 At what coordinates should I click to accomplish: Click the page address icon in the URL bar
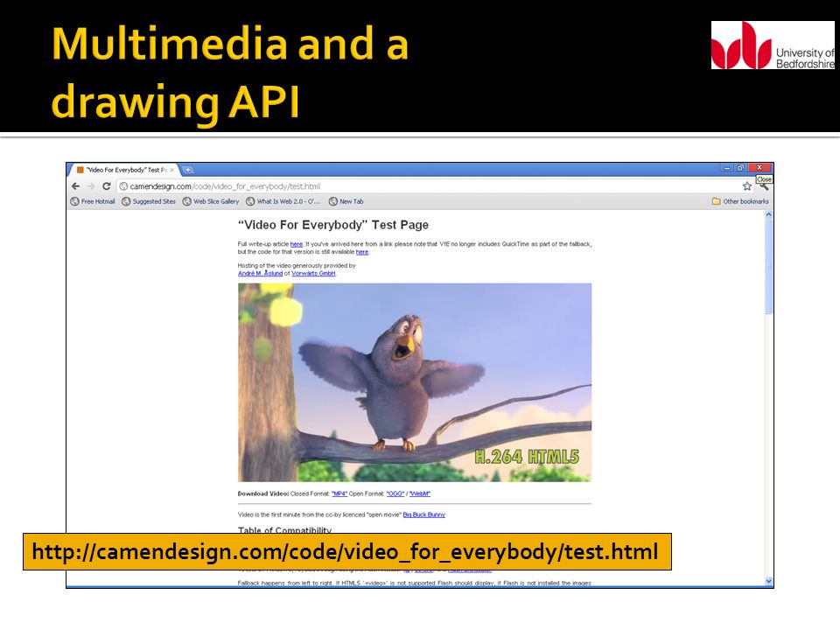(123, 185)
